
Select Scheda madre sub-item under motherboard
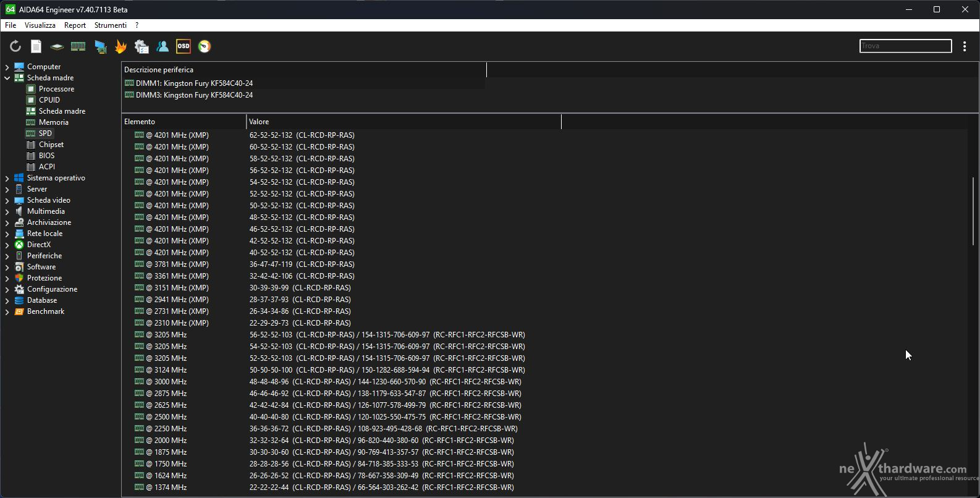point(62,111)
